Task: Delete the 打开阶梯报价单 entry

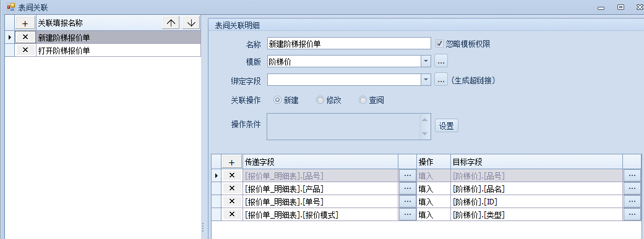Action: pos(25,50)
